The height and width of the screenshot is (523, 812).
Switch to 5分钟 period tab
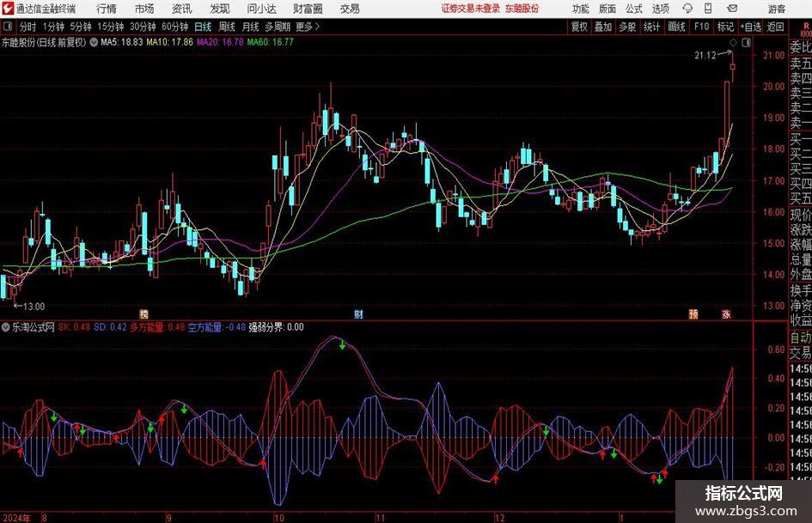tap(81, 27)
